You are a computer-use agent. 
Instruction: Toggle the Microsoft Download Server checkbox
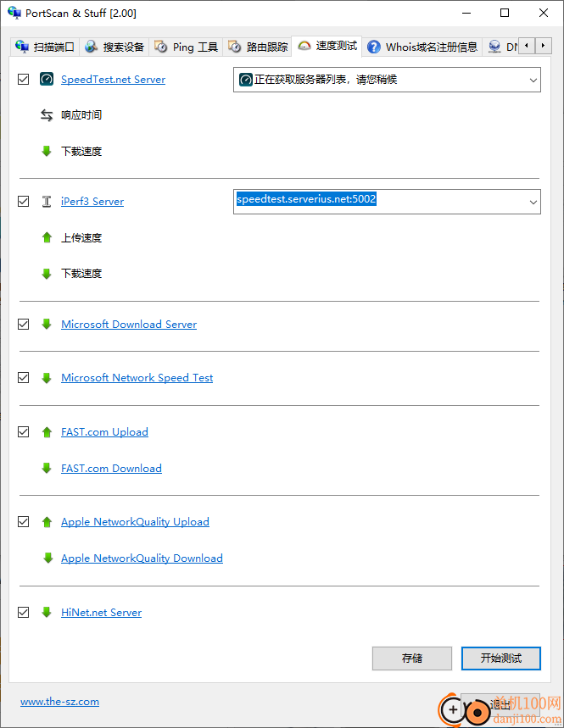click(x=23, y=324)
